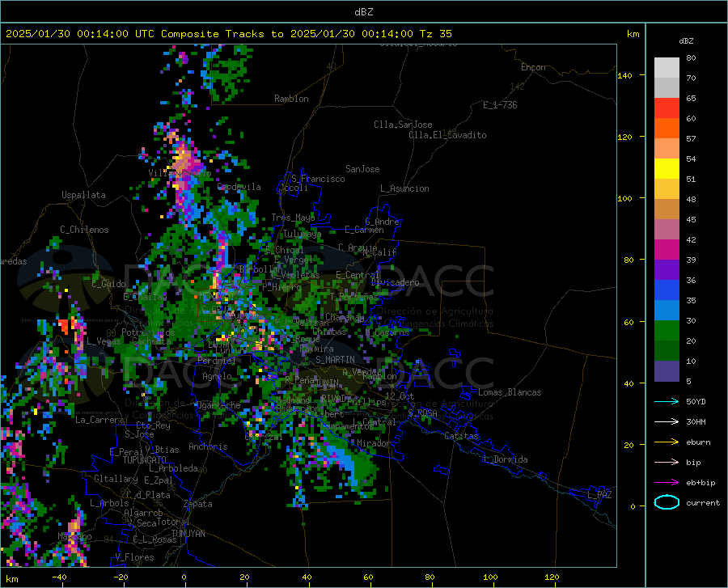
Task: Click the Clla.SanJose map label
Action: point(403,125)
